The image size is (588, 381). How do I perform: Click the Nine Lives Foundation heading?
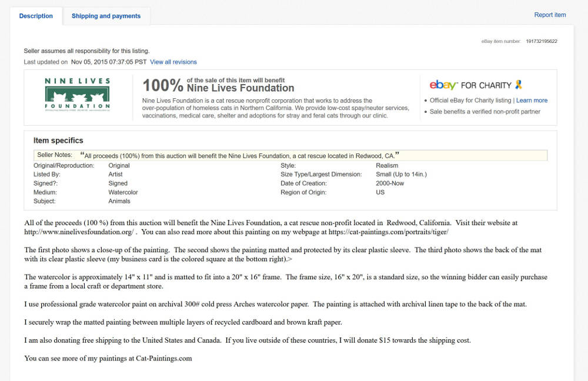point(240,88)
